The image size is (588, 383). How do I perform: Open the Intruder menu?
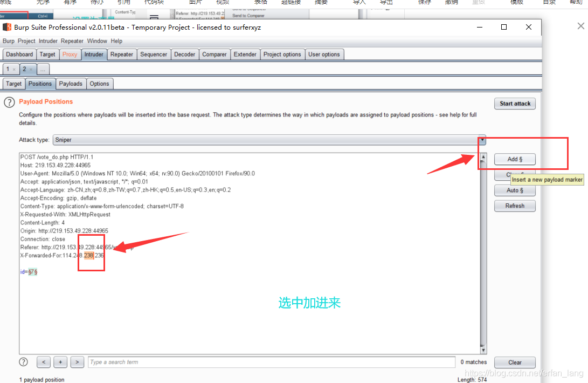point(48,41)
